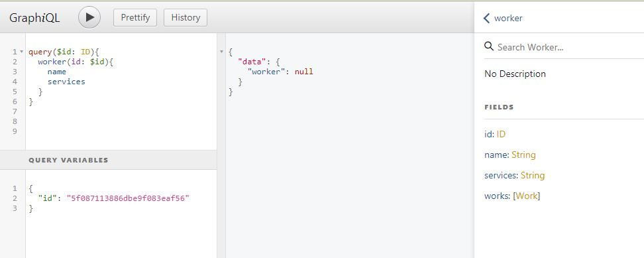The height and width of the screenshot is (258, 644).
Task: Run the query with the play button
Action: click(x=89, y=17)
